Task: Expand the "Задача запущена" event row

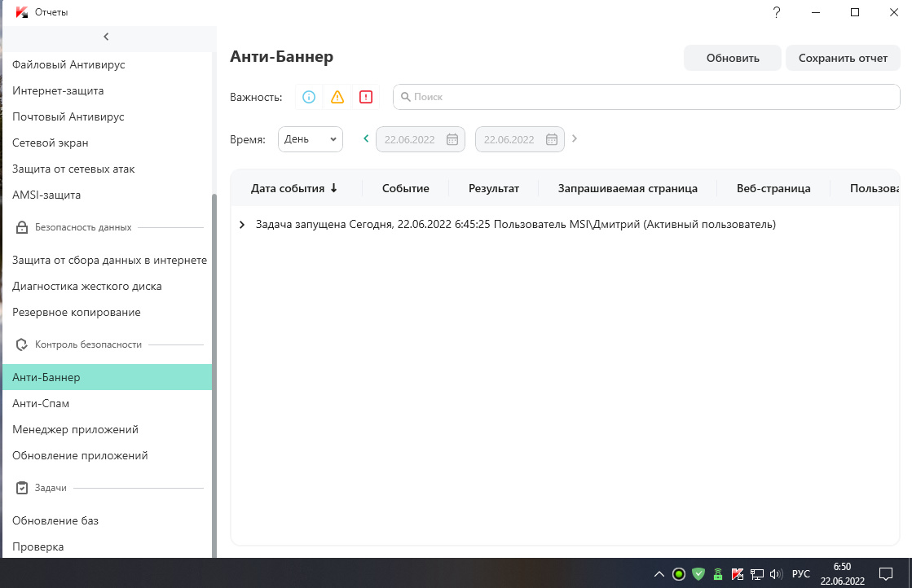Action: [x=242, y=224]
